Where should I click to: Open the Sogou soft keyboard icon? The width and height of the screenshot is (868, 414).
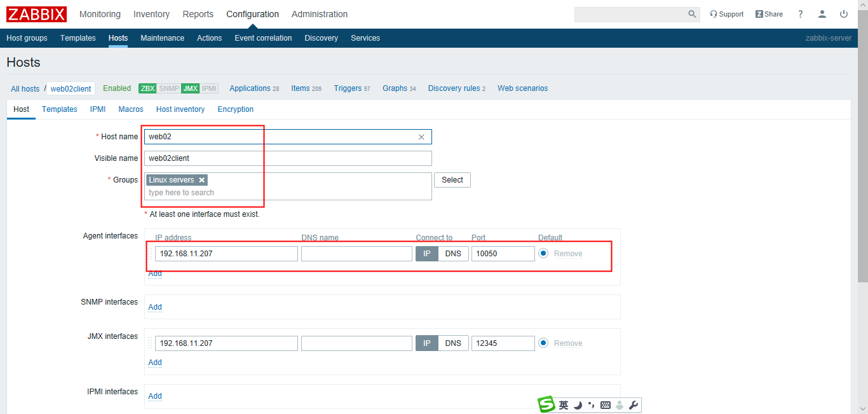click(605, 405)
